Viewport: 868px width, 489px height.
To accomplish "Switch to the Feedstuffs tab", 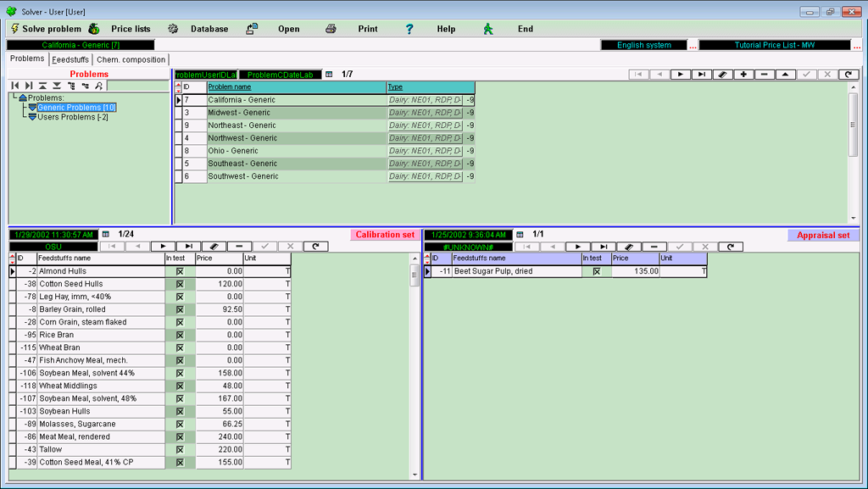I will coord(70,59).
